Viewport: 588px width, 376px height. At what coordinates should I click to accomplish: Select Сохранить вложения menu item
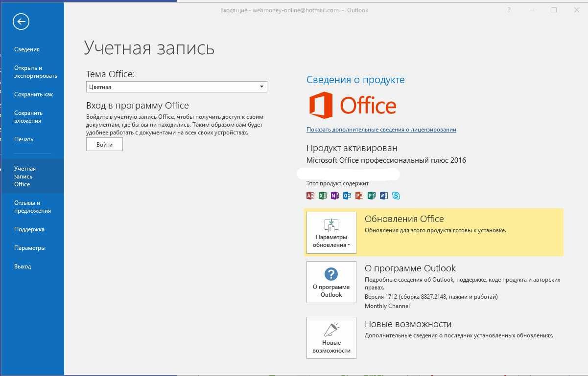click(x=28, y=117)
